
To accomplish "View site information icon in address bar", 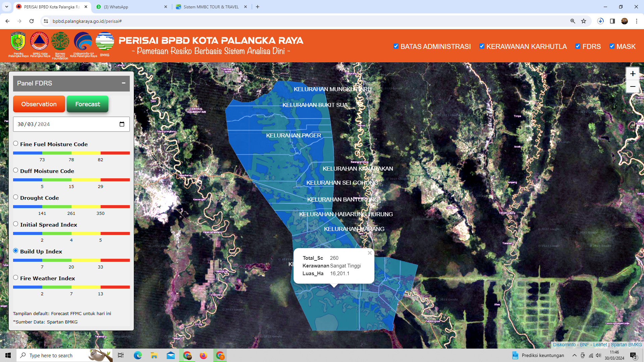I will pos(46,21).
